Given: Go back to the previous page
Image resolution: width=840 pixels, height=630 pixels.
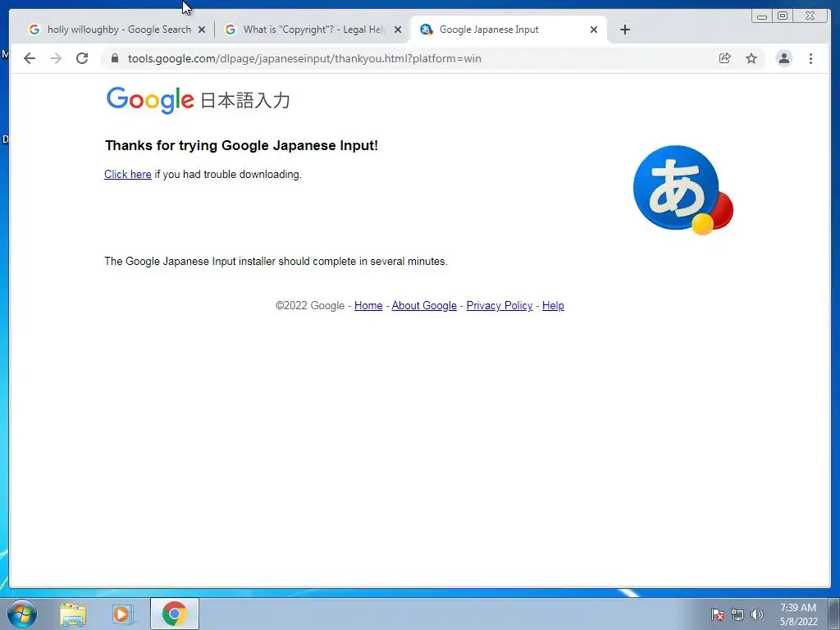Looking at the screenshot, I should (x=30, y=58).
